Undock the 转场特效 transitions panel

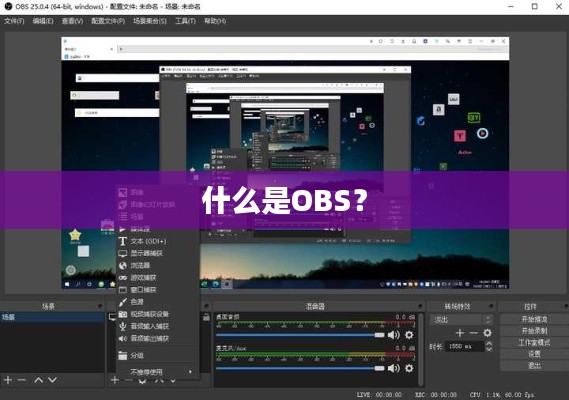pos(491,306)
